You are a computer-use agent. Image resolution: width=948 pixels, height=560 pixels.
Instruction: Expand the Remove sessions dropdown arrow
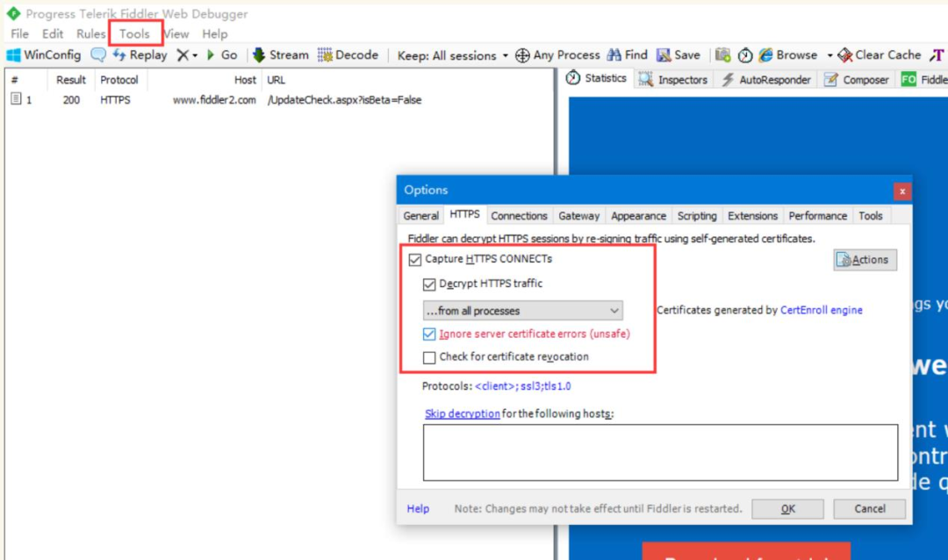(x=195, y=55)
